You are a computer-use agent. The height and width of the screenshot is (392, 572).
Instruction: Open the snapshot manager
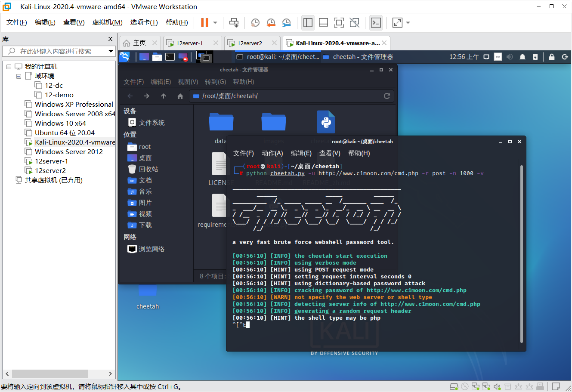tap(286, 22)
